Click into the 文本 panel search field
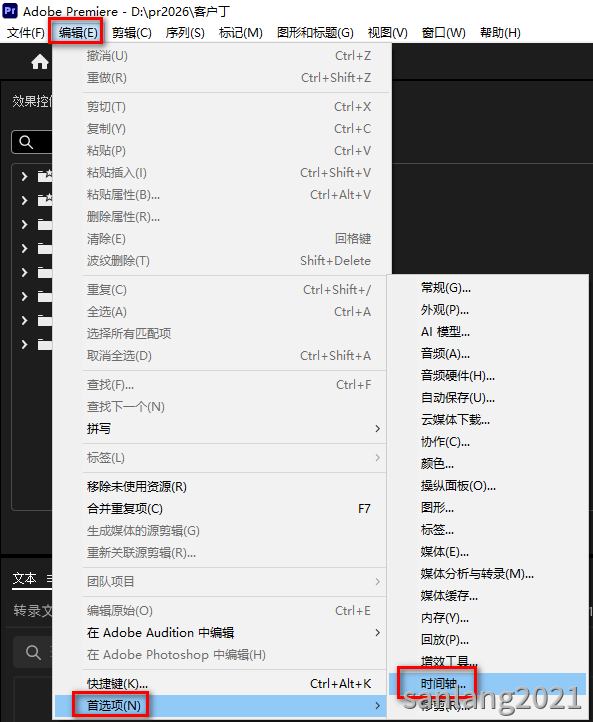The height and width of the screenshot is (722, 593). pos(32,652)
